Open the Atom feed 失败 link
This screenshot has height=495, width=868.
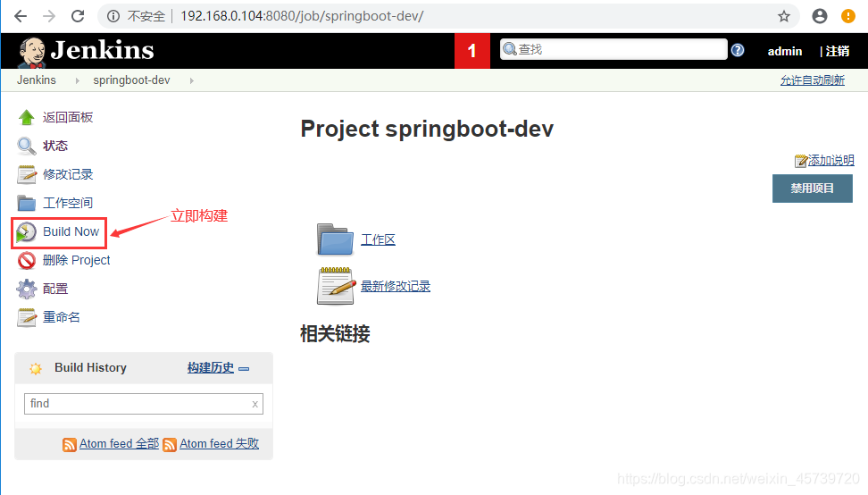[219, 443]
